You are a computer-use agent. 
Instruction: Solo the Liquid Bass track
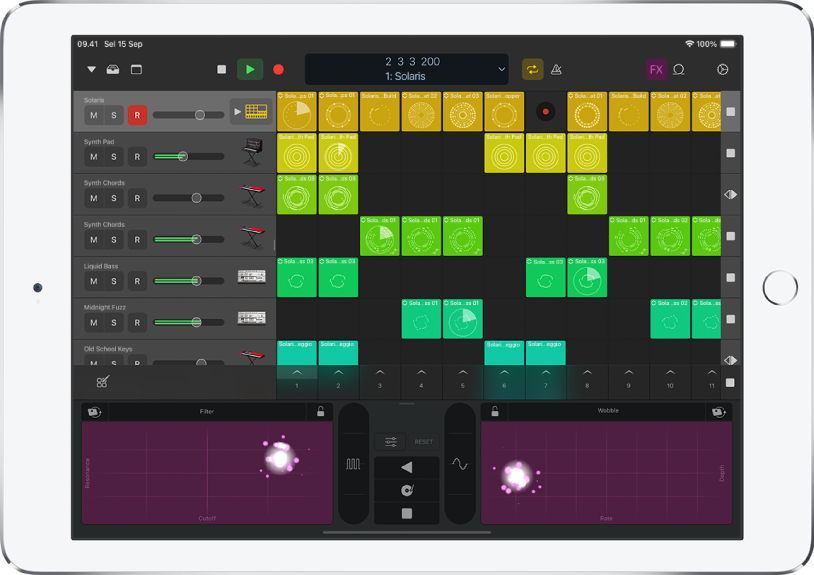point(114,281)
